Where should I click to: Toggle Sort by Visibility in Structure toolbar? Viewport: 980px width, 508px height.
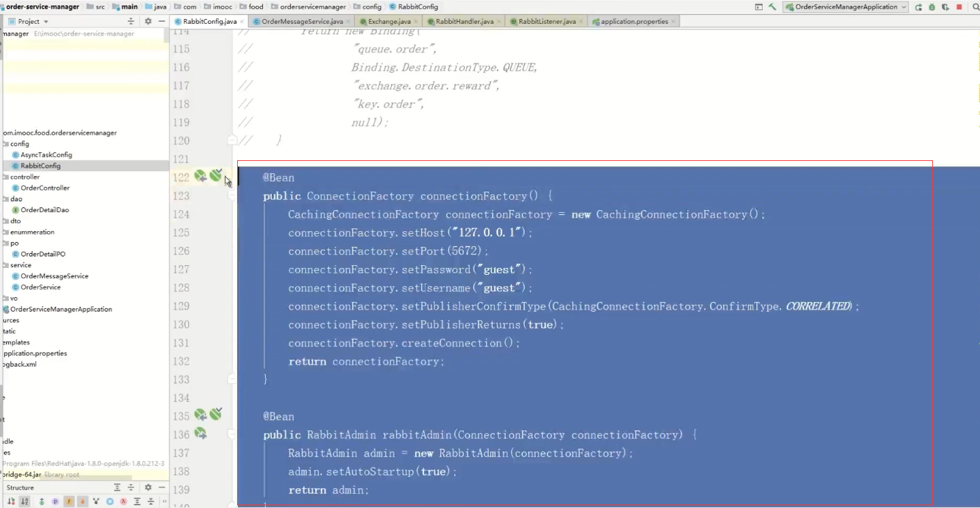click(12, 501)
